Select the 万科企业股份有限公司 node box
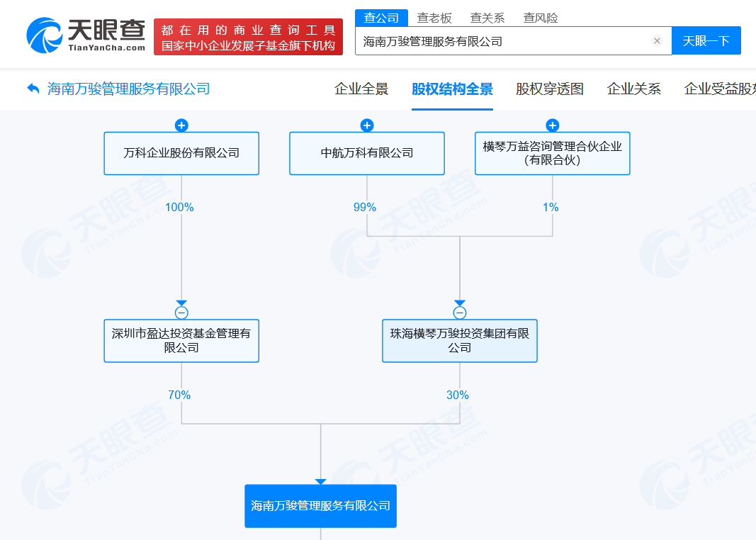 coord(181,153)
